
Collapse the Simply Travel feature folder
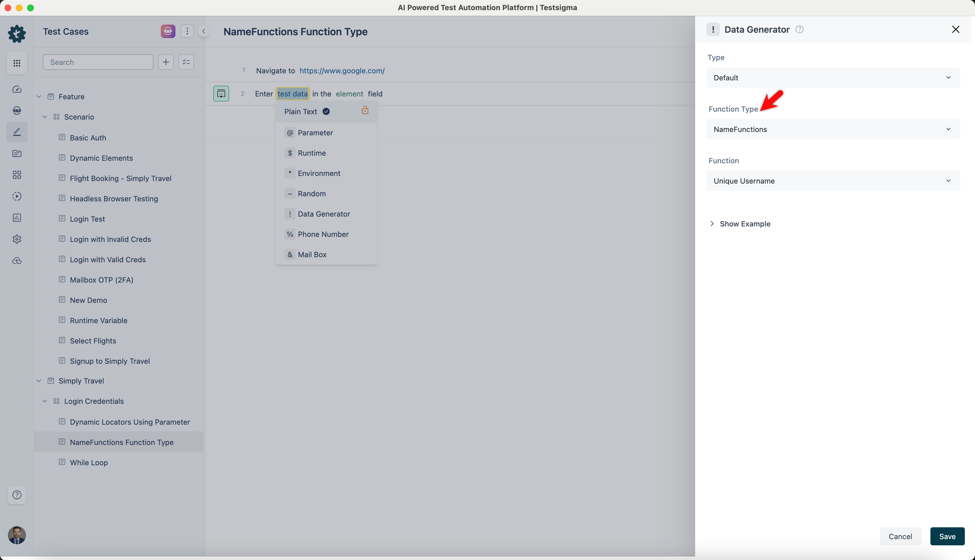[39, 381]
